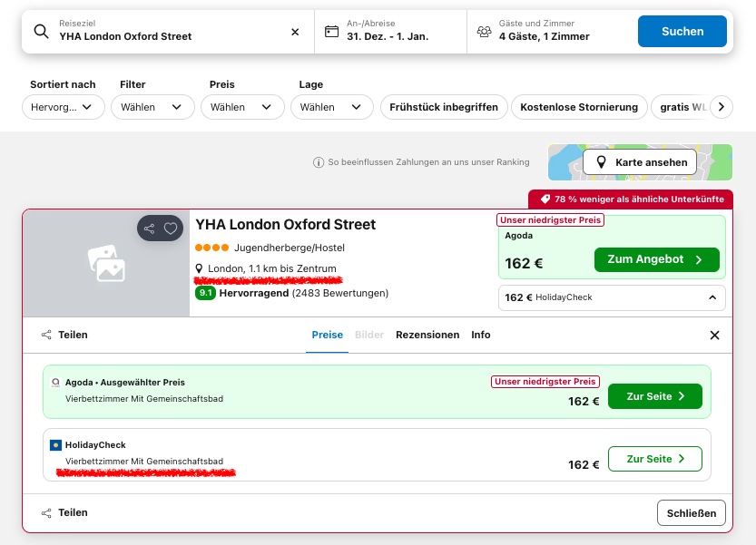Click the HolidayCheck logo icon

tap(55, 444)
